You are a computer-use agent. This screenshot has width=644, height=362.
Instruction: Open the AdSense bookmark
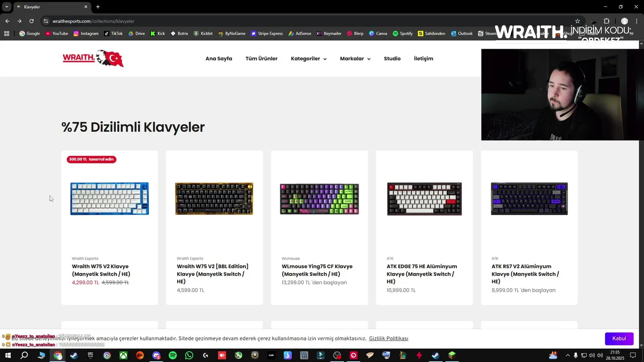point(300,34)
